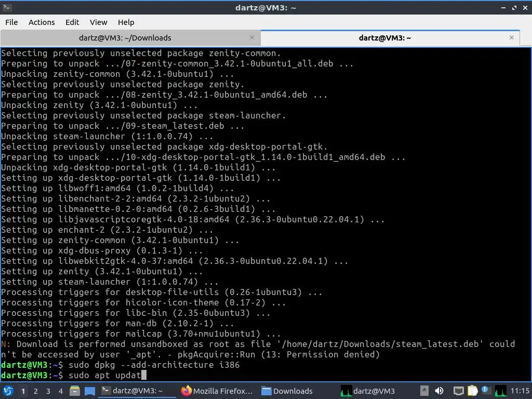Click 'Processing triggers for man-db' line
532x399 pixels.
coord(117,323)
